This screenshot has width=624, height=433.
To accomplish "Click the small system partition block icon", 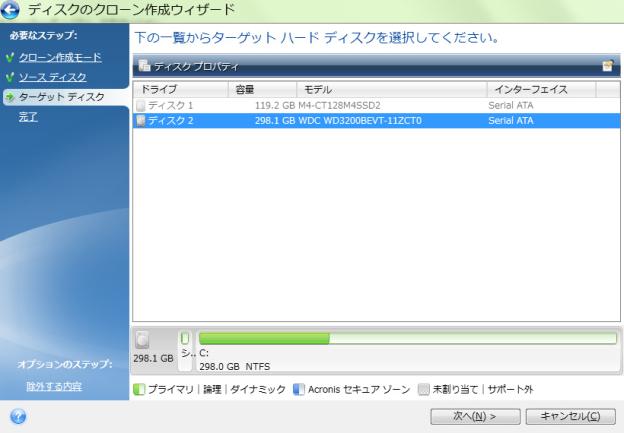I will tap(185, 338).
